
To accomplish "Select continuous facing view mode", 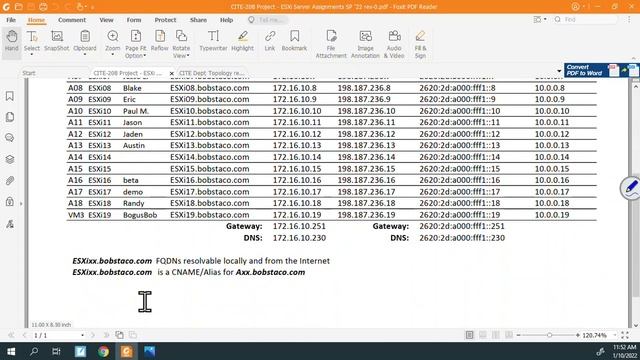I will pos(509,335).
